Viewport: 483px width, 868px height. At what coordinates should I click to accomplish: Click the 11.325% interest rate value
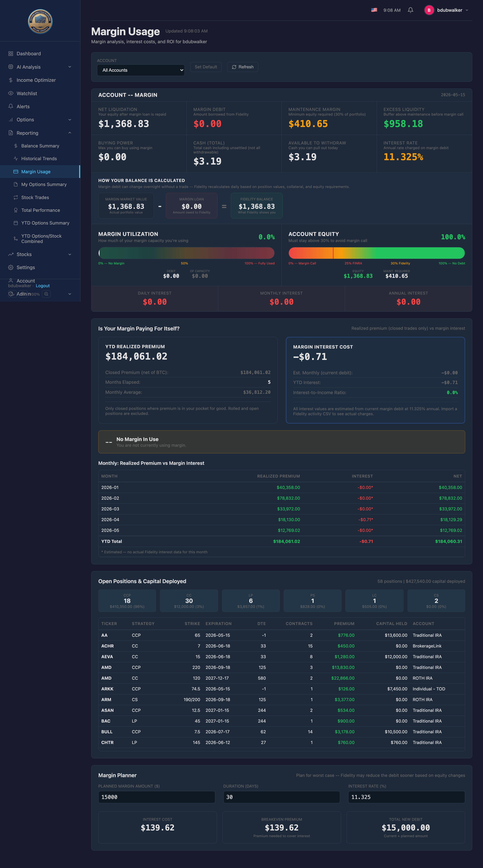[403, 157]
